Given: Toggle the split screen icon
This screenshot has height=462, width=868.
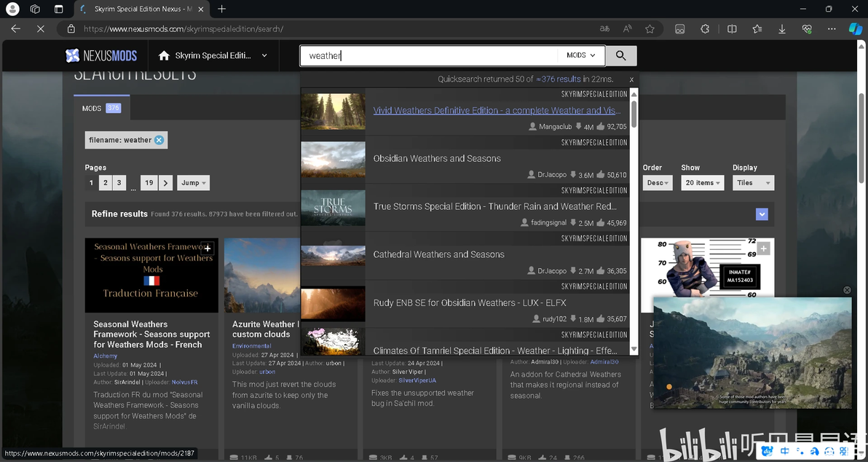Looking at the screenshot, I should click(732, 29).
